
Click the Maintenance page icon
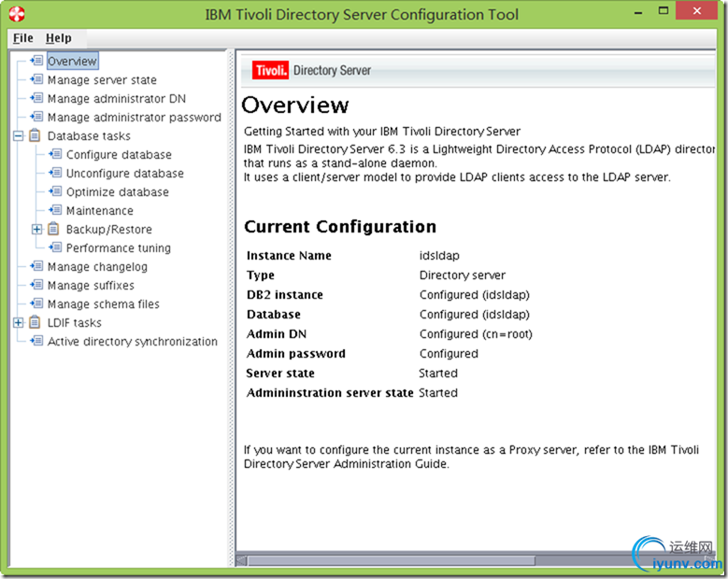click(55, 210)
